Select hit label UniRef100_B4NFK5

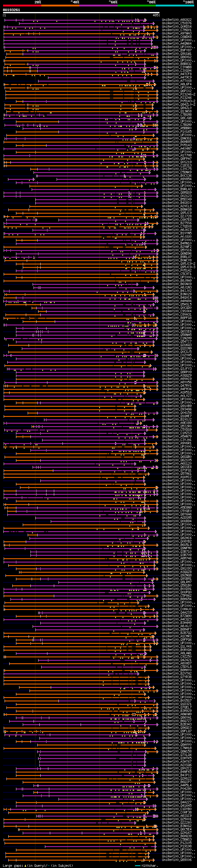coord(177,772)
